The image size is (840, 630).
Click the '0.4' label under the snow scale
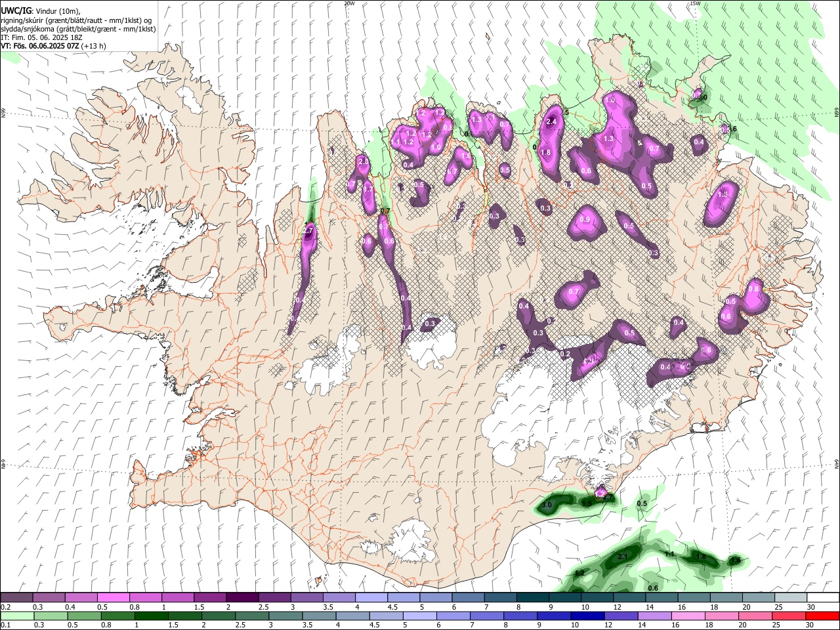coord(70,607)
